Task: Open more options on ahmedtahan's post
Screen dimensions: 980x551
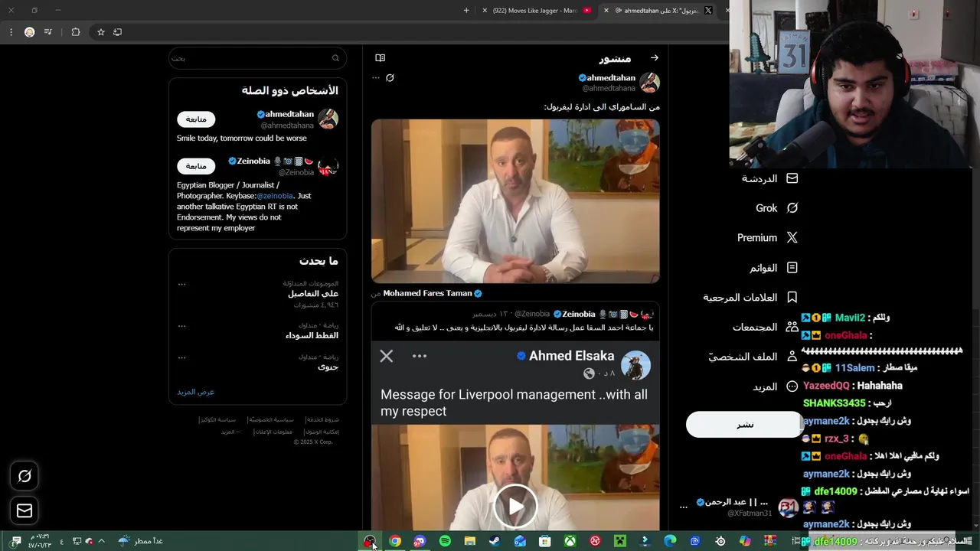Action: coord(375,78)
